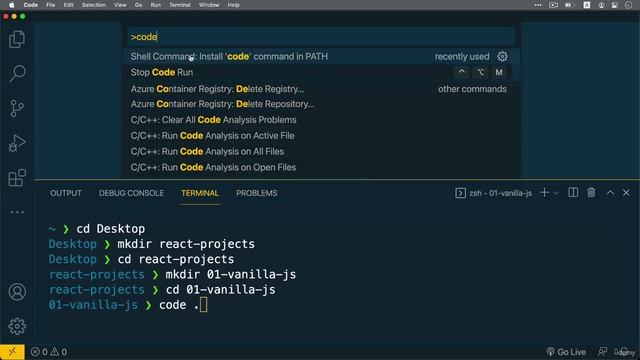Open Run and Debug view

tap(17, 143)
